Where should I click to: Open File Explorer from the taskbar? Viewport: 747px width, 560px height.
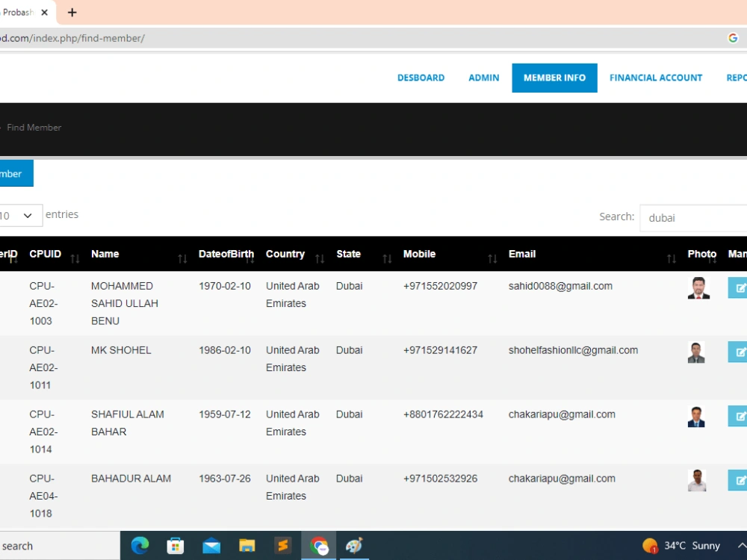(x=247, y=546)
